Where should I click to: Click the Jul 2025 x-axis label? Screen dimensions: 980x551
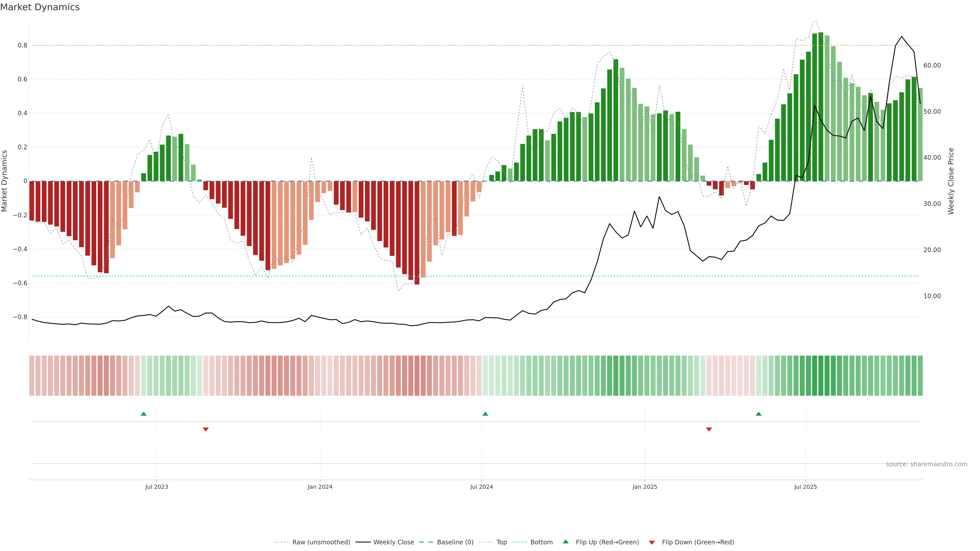coord(805,487)
